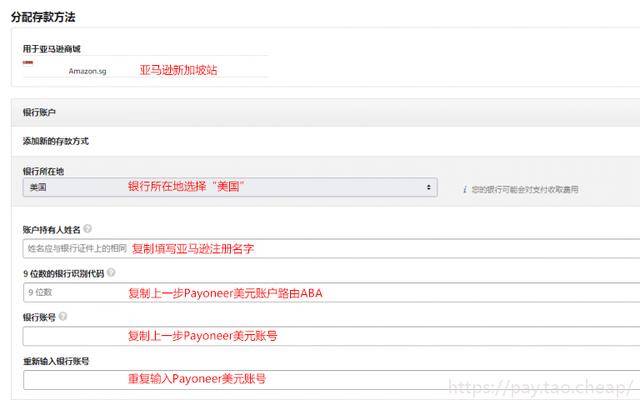Screen dimensions: 640x400
Task: Select the 银行账户 section header
Action: (x=39, y=113)
